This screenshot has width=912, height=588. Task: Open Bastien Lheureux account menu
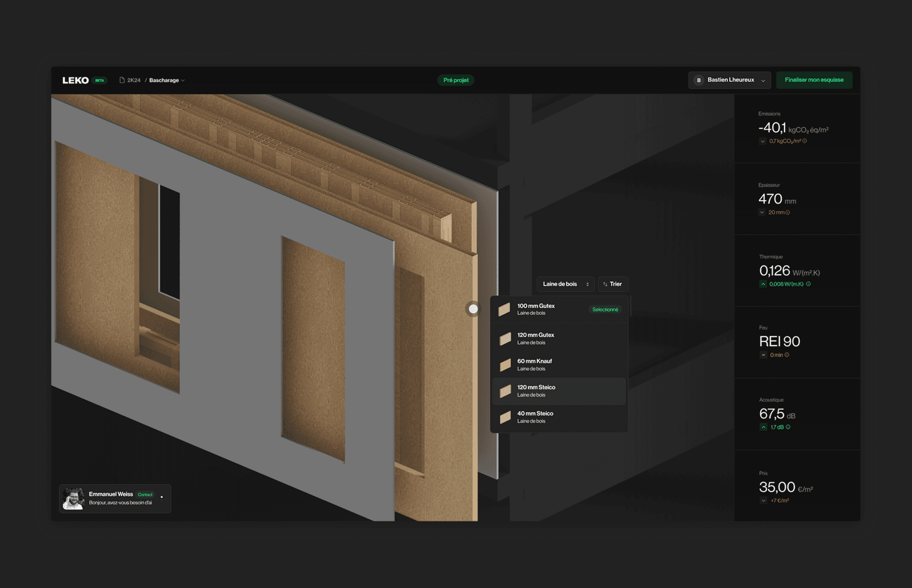pyautogui.click(x=729, y=80)
